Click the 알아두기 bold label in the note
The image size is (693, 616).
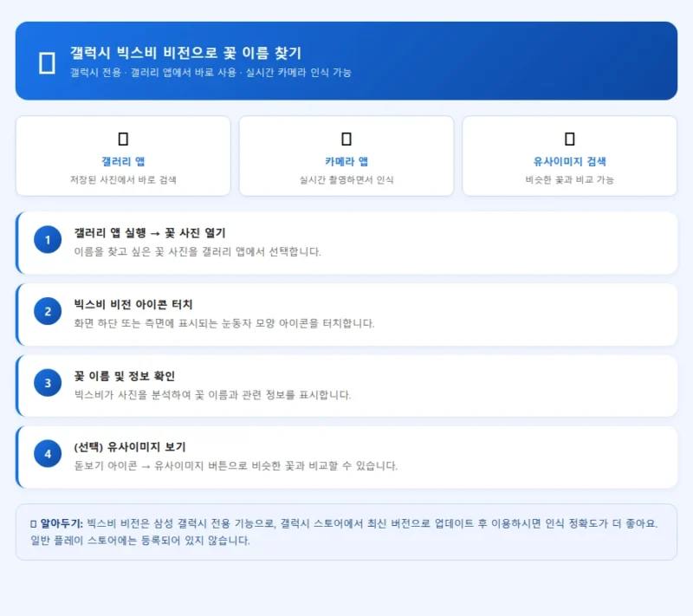[x=62, y=523]
